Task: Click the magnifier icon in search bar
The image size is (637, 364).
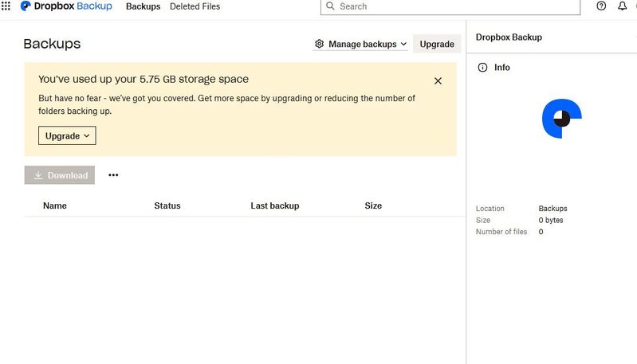Action: (x=330, y=6)
